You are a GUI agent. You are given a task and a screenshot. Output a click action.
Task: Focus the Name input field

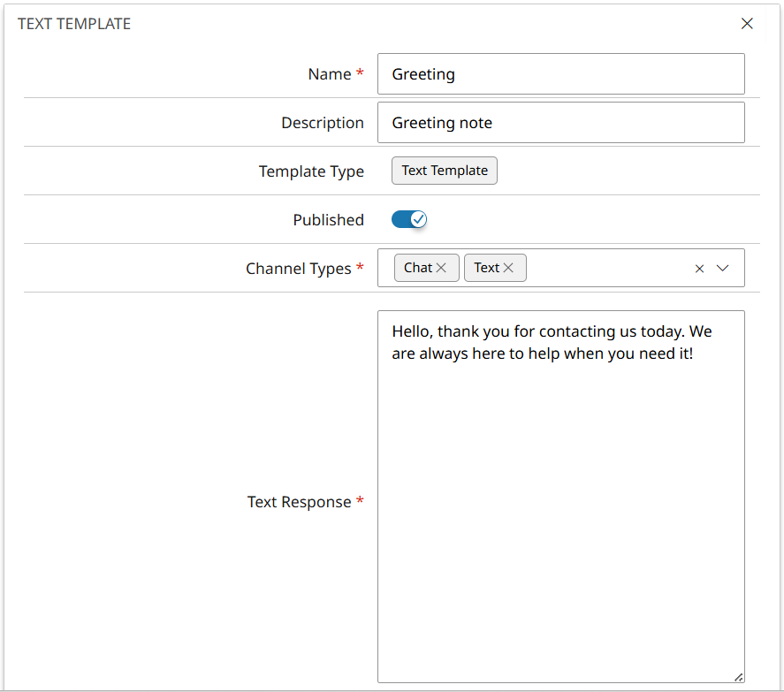point(560,74)
